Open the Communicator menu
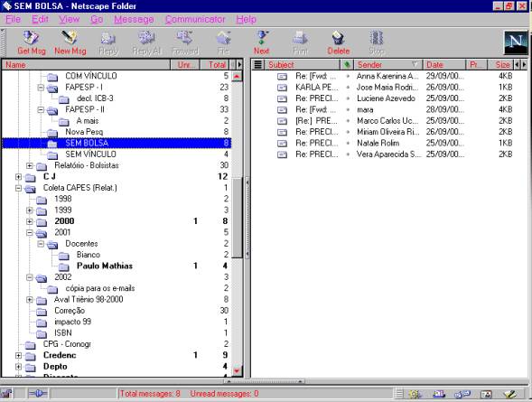This screenshot has height=402, width=532. point(195,19)
